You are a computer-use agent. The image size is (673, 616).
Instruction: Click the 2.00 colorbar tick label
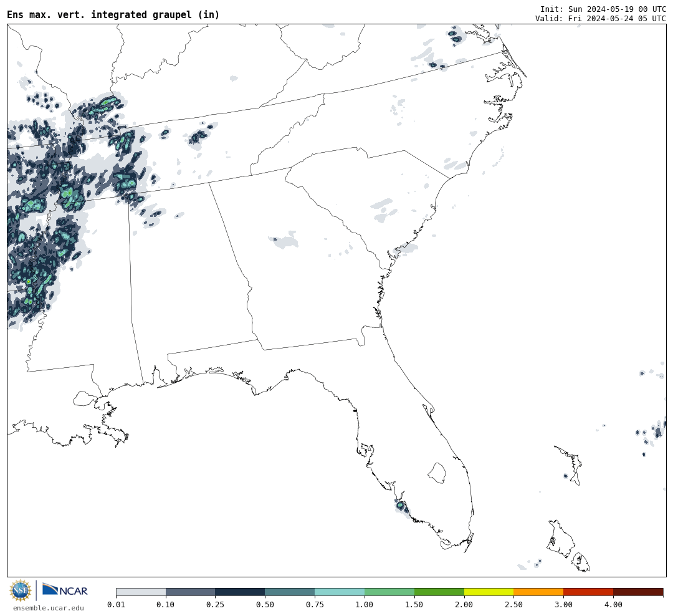pos(464,605)
